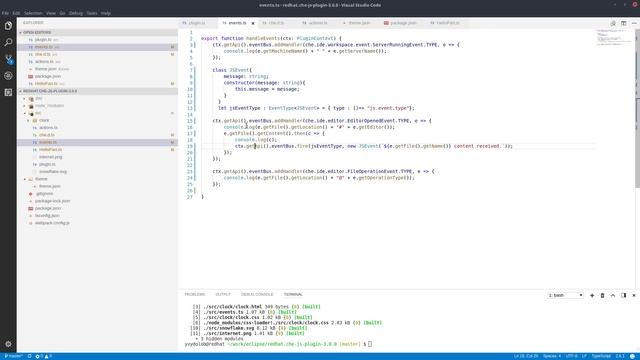The image size is (640, 360).
Task: Collapse the theme folder
Action: pyautogui.click(x=97, y=179)
